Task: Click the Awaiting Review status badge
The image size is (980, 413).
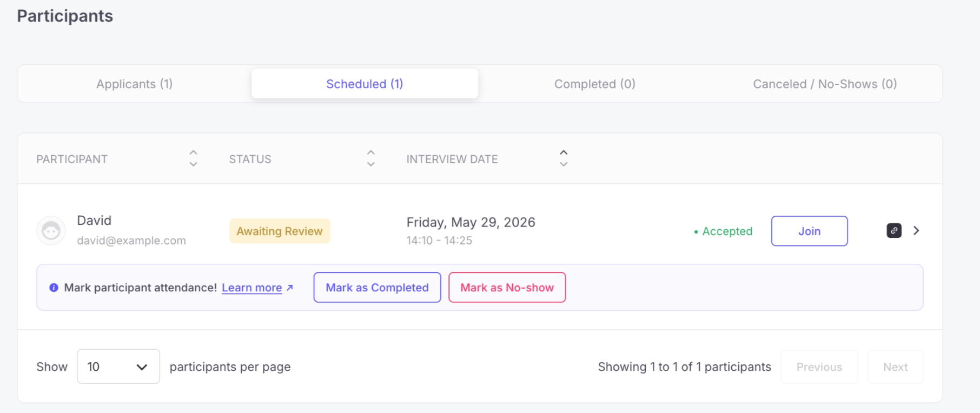Action: [280, 231]
